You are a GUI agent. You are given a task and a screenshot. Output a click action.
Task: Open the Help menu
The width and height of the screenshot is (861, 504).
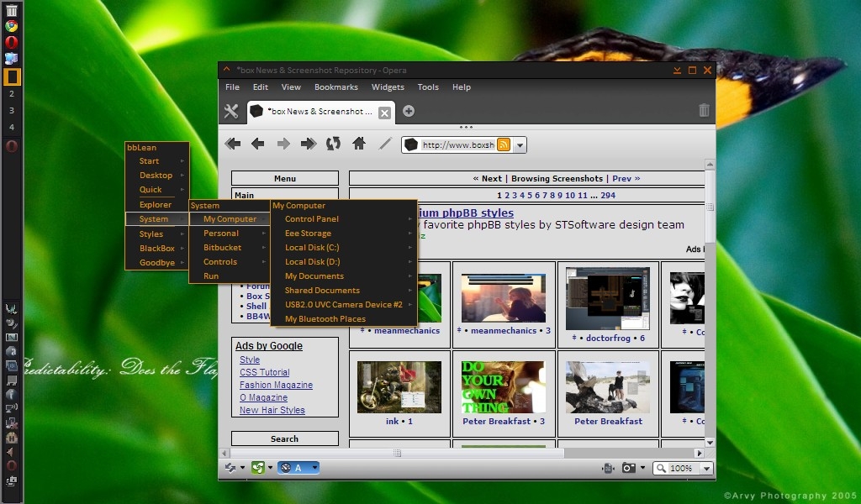pos(462,87)
